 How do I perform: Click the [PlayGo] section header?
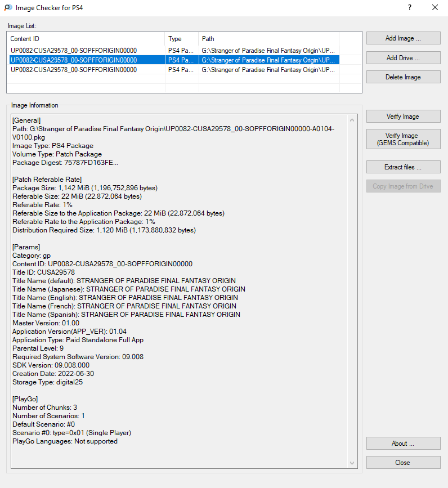25,399
